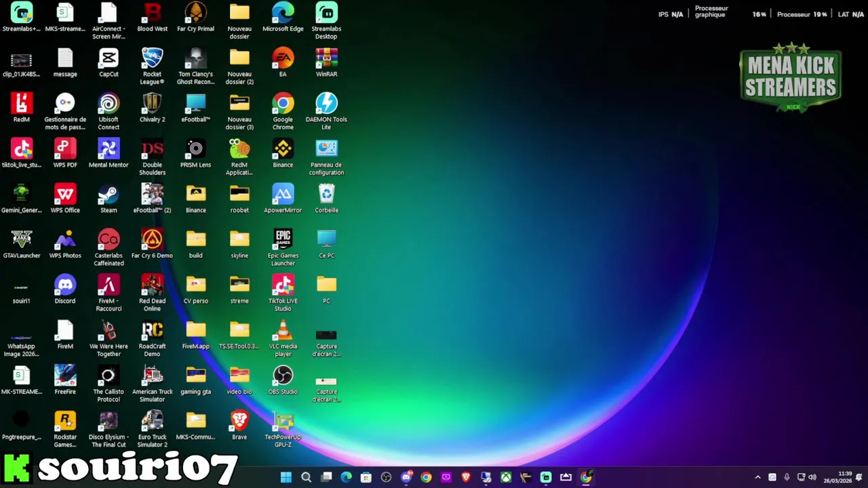Open the video bio folder
868x488 pixels.
(x=239, y=381)
